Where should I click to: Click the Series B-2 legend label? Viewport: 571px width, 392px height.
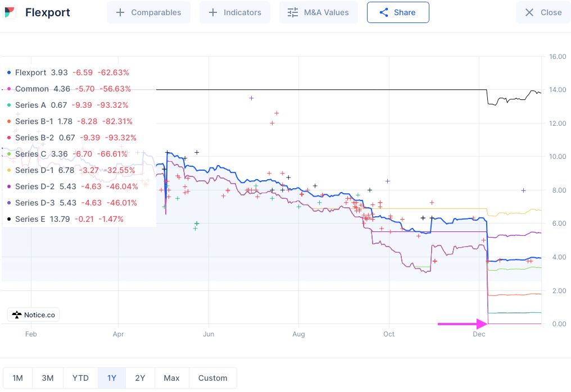pyautogui.click(x=35, y=138)
